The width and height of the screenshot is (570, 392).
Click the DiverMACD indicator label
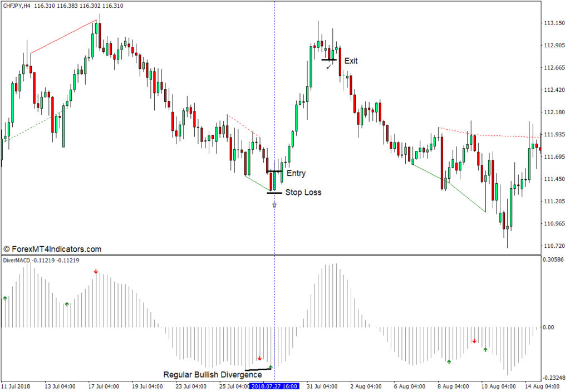pyautogui.click(x=16, y=260)
